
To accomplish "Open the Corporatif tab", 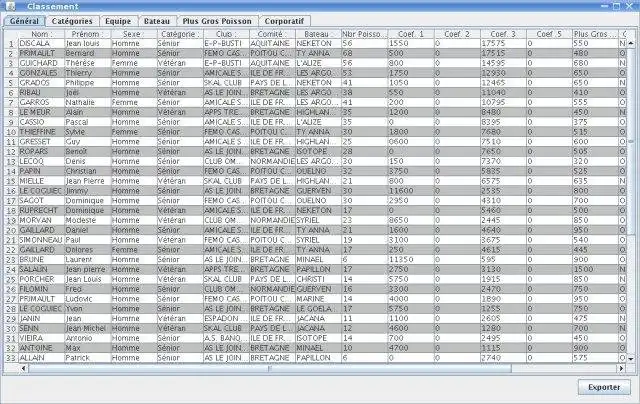I will point(284,21).
